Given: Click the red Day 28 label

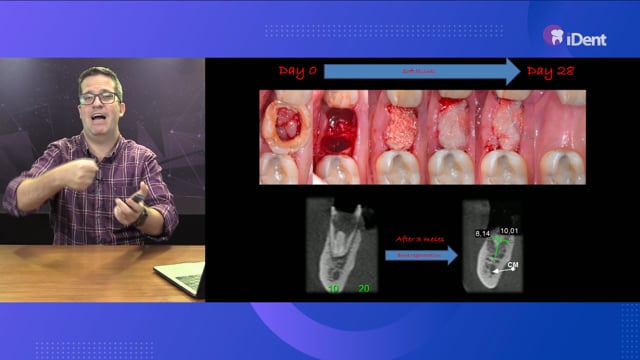Looking at the screenshot, I should coord(550,71).
